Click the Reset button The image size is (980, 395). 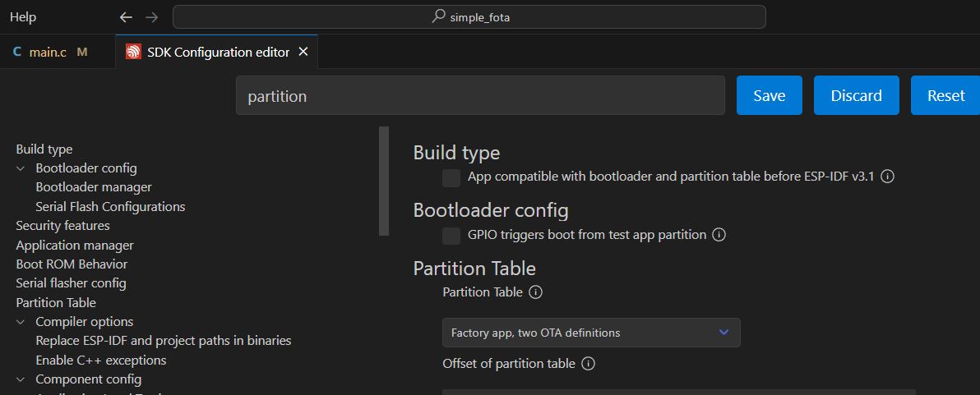[x=945, y=95]
